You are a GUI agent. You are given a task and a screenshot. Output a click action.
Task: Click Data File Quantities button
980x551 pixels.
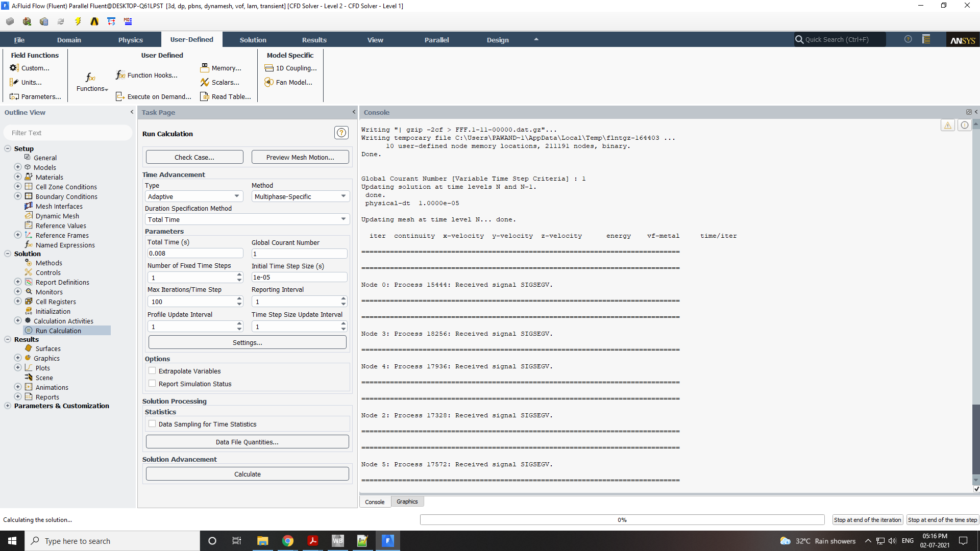point(248,442)
